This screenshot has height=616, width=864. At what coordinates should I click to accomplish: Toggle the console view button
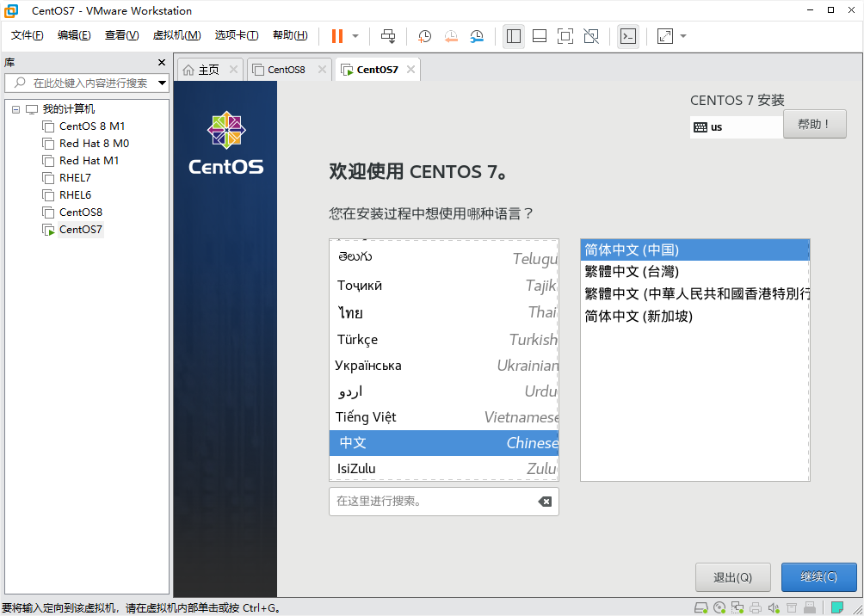pyautogui.click(x=628, y=36)
